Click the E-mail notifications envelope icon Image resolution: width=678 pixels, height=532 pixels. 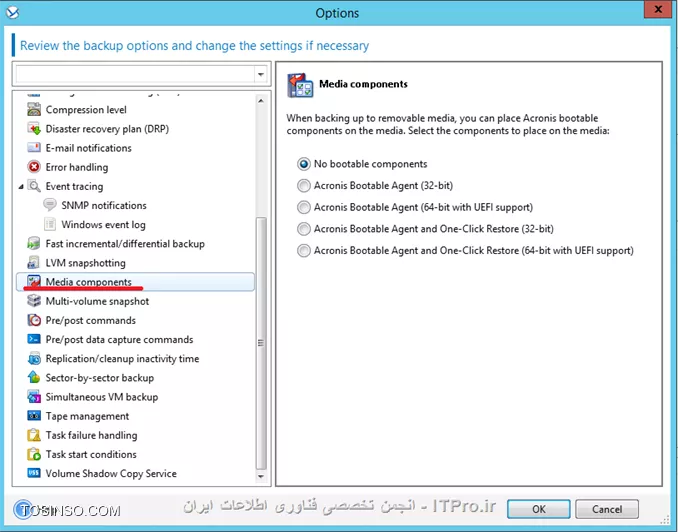pyautogui.click(x=34, y=147)
